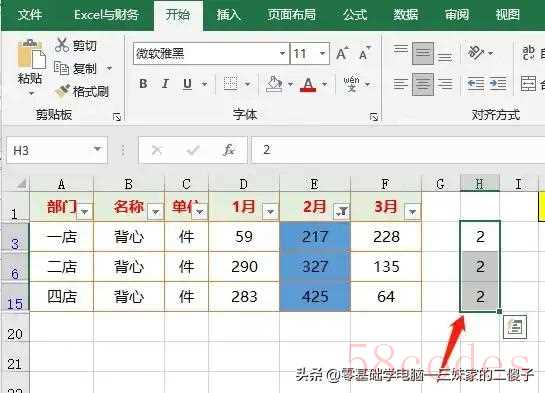The height and width of the screenshot is (393, 545).
Task: Select row 15 header
Action: 15,297
